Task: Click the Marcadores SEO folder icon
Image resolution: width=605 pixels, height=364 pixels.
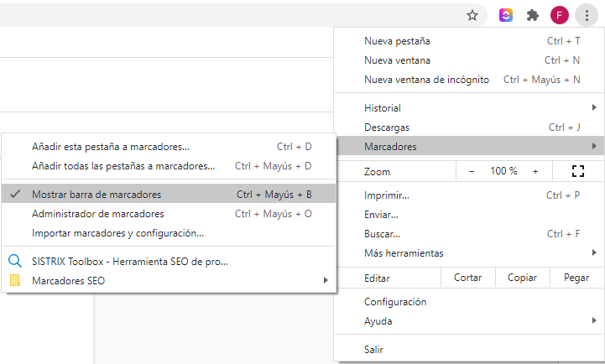Action: coord(15,280)
